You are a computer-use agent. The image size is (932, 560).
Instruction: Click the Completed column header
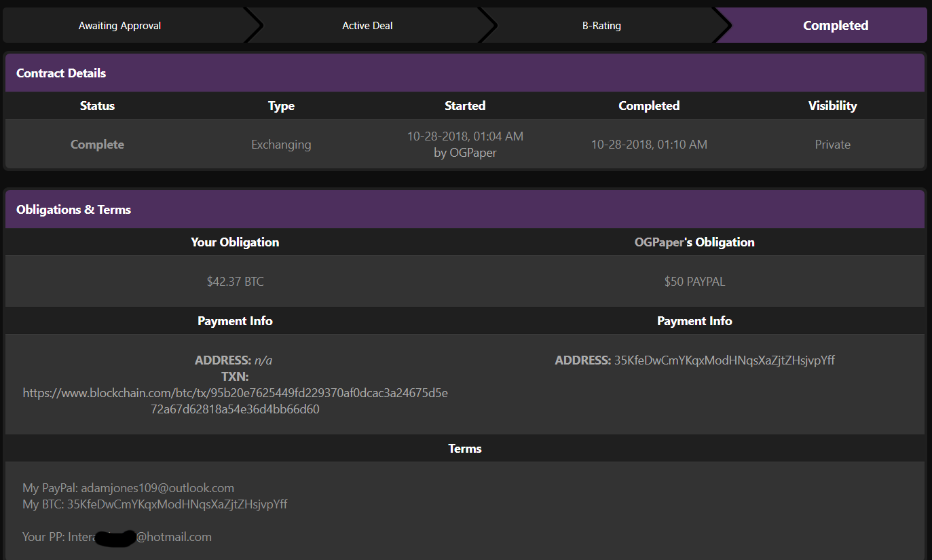tap(649, 105)
